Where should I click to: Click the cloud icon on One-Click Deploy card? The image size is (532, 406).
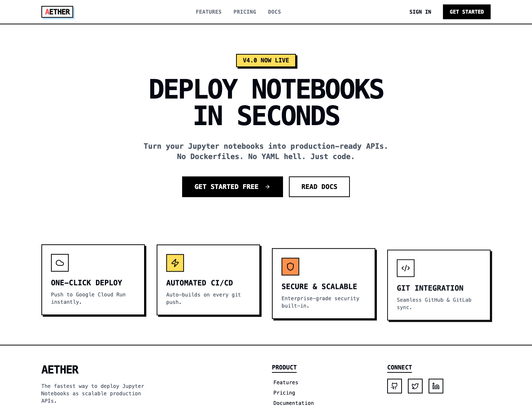click(x=60, y=263)
